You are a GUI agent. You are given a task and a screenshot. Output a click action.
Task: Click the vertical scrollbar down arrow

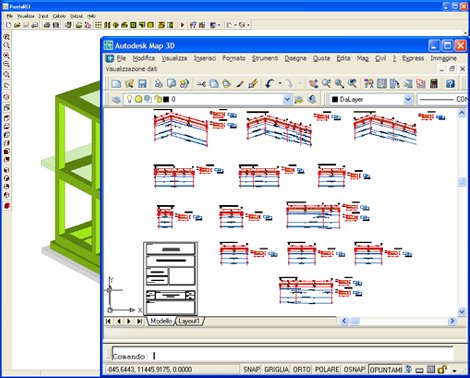[x=462, y=312]
